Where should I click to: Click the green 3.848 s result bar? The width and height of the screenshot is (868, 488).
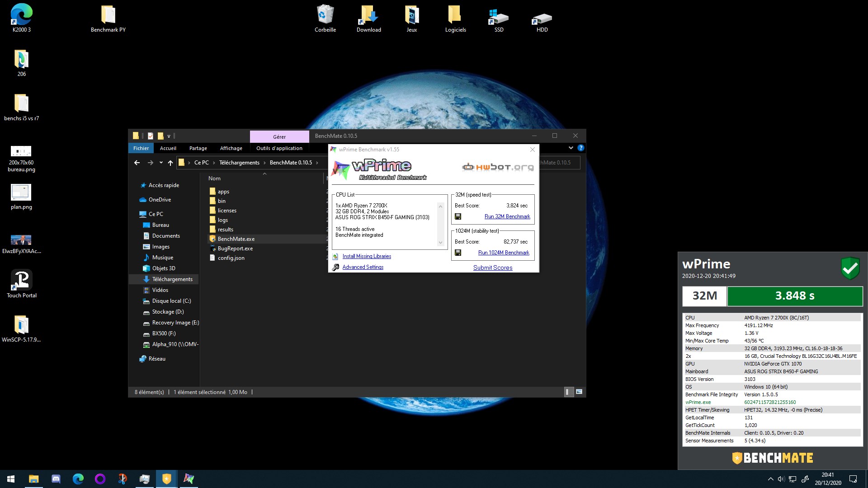(x=795, y=296)
